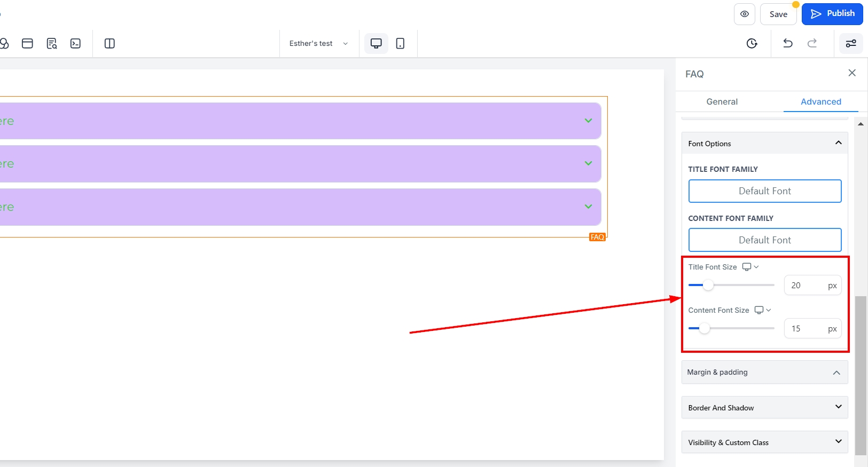Toggle preview with the eye icon
The width and height of the screenshot is (868, 467).
pyautogui.click(x=744, y=14)
